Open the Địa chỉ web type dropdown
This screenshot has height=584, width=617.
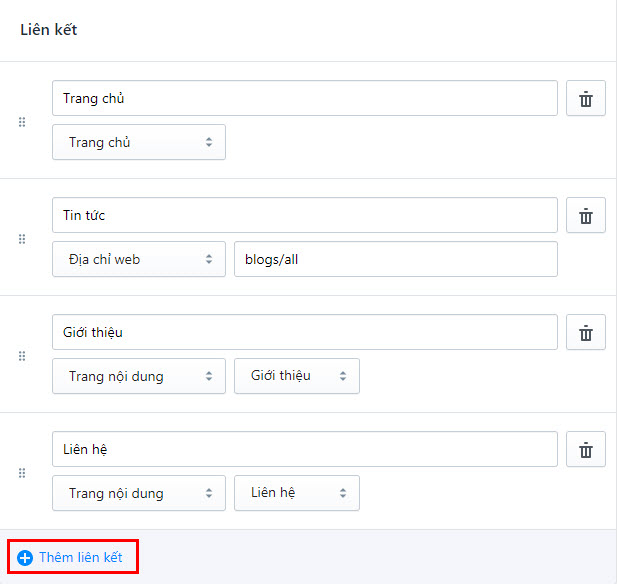pos(139,259)
